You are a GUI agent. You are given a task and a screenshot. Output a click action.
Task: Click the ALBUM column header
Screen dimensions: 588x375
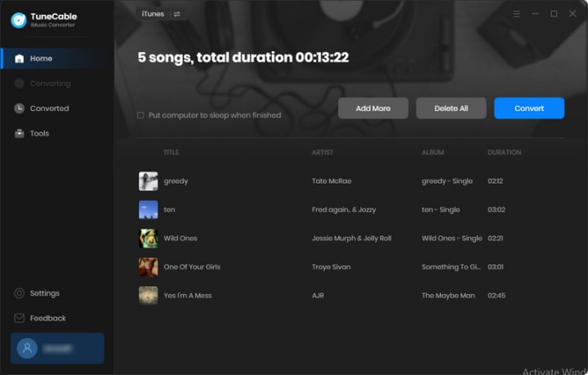(433, 153)
